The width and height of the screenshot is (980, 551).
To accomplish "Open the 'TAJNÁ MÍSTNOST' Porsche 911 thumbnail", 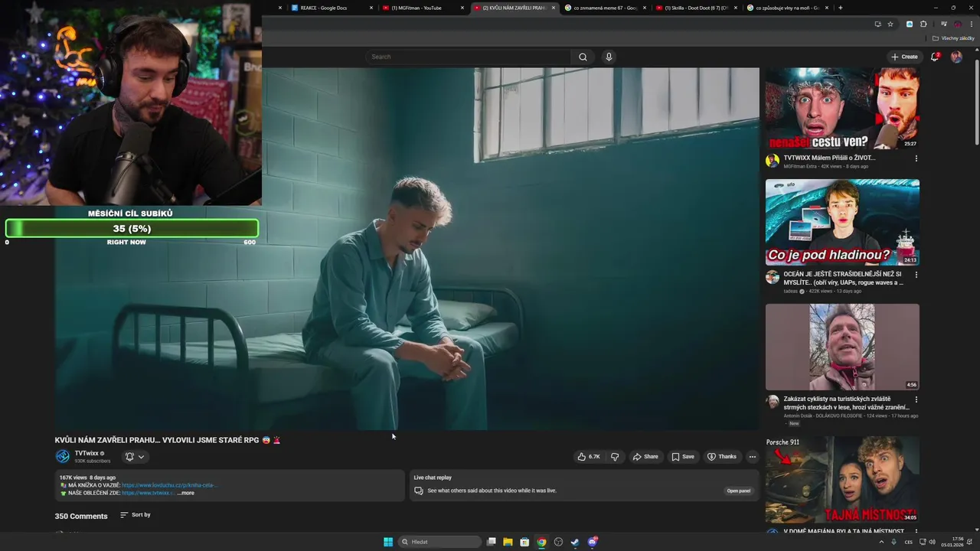I will coord(842,479).
